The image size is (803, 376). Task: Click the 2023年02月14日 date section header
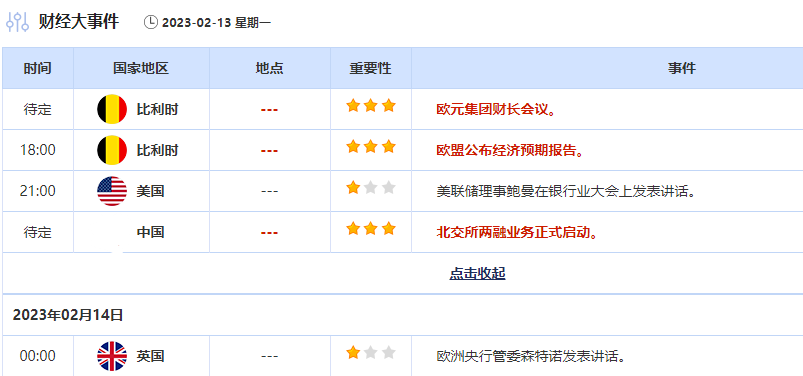(x=68, y=315)
